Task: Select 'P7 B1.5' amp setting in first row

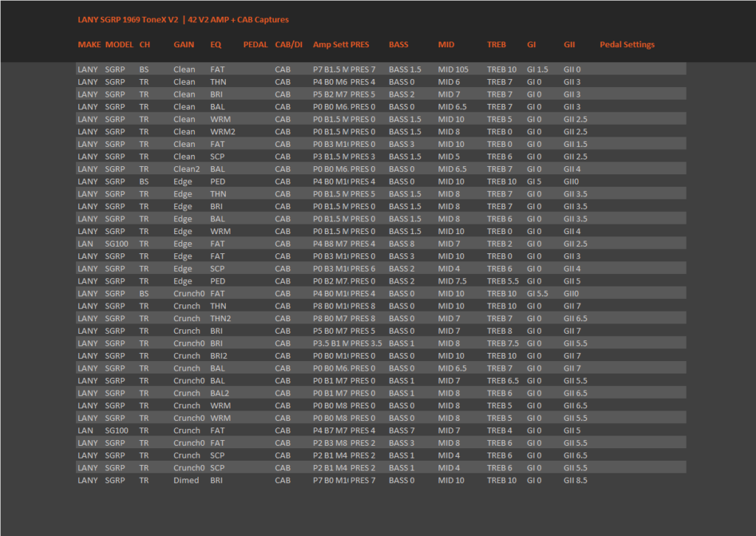Action: (330, 69)
